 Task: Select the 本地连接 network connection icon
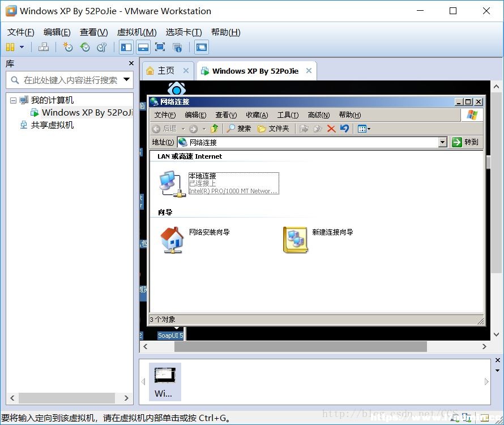[x=173, y=184]
